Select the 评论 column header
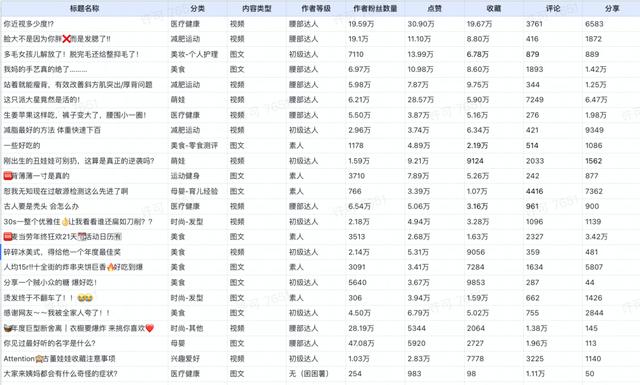 (x=553, y=8)
